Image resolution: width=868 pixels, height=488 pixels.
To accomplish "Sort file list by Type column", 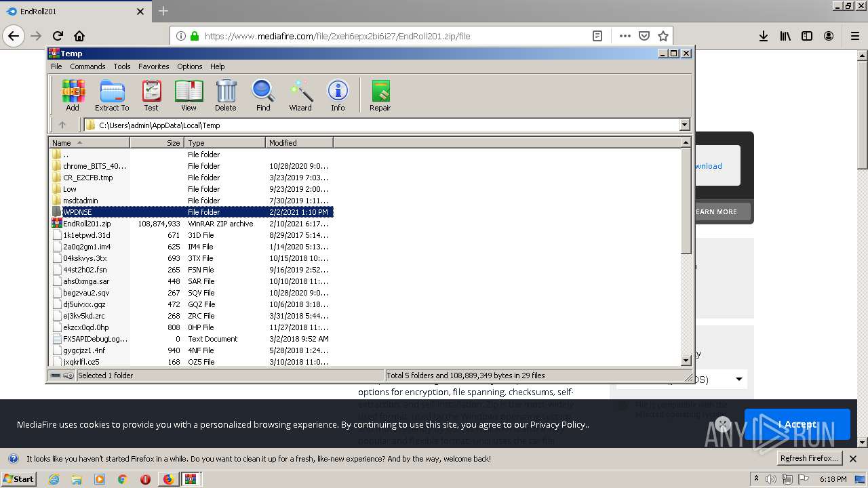I will [224, 142].
